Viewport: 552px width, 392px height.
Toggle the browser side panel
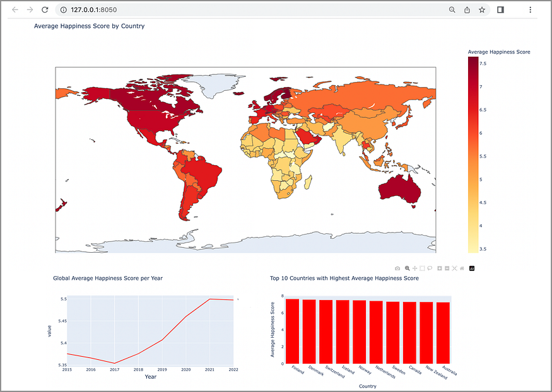[500, 10]
